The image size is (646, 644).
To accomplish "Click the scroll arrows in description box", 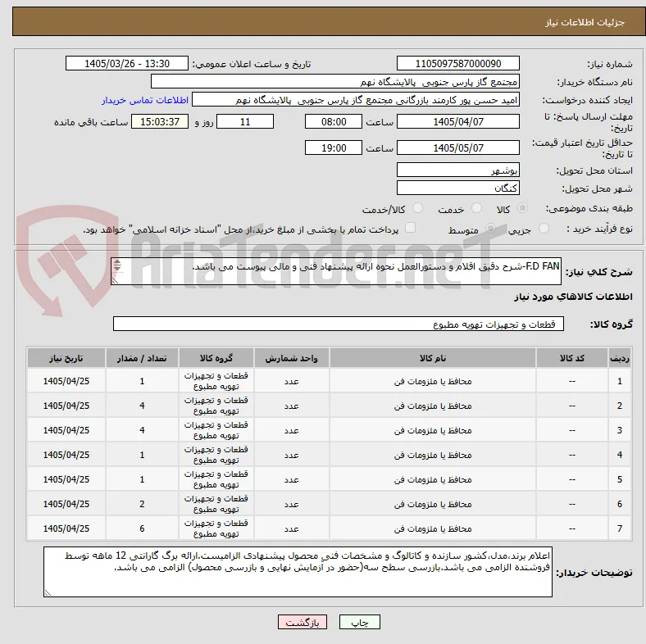I will click(x=117, y=265).
